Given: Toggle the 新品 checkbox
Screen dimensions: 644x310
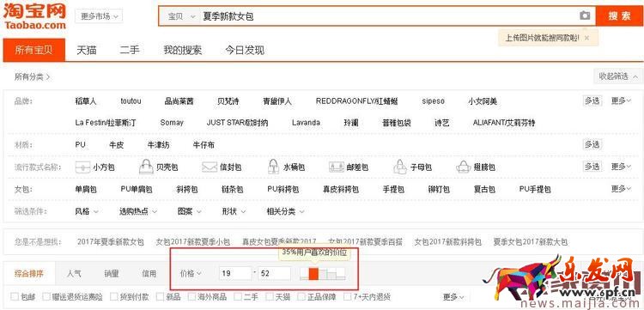Looking at the screenshot, I should [161, 296].
